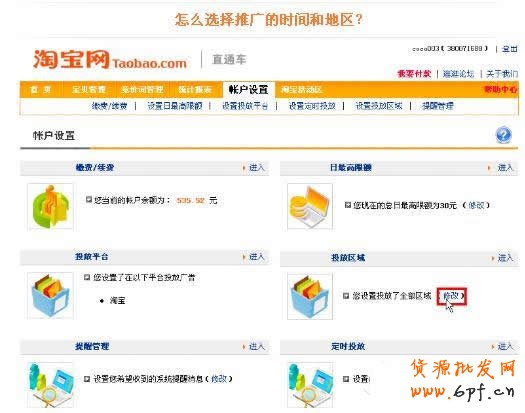525x413 pixels.
Task: Open the 首页 navigation tab
Action: (40, 89)
